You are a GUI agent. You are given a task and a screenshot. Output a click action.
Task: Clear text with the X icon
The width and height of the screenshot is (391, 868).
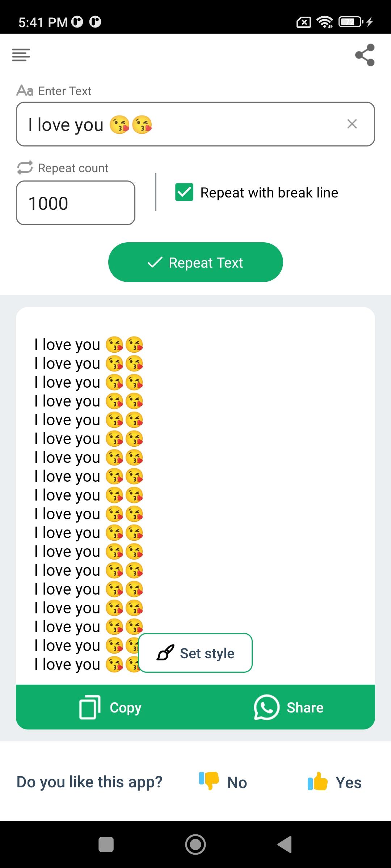(x=352, y=124)
